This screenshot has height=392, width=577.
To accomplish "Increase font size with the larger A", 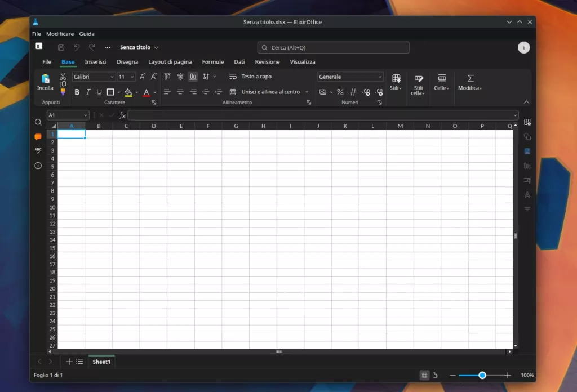I will [143, 77].
